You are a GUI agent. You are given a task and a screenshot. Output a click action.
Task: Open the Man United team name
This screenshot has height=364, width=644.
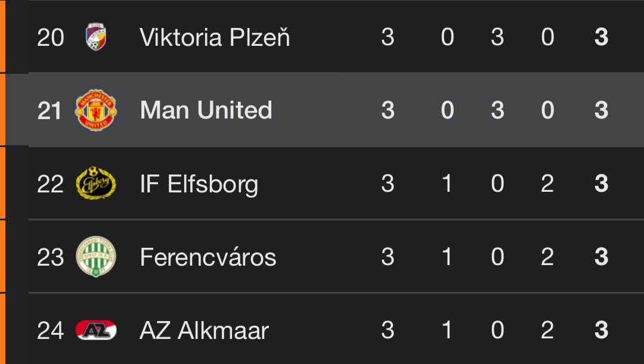pos(206,110)
